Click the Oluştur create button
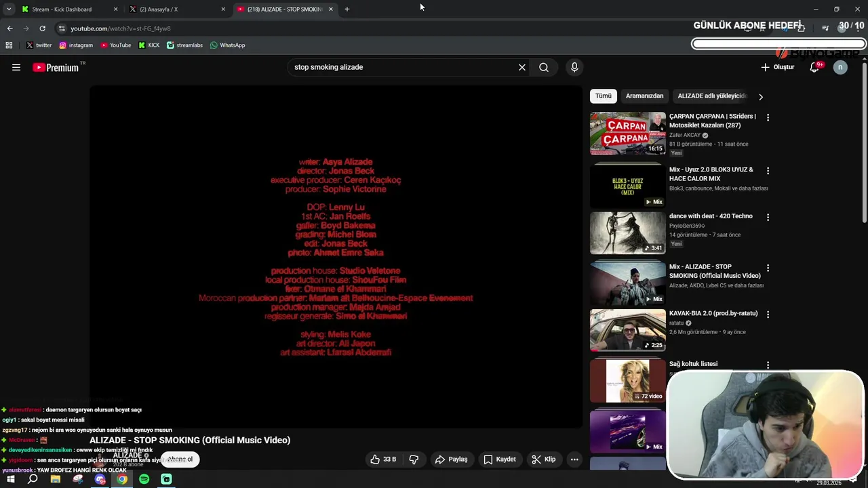 tap(777, 67)
